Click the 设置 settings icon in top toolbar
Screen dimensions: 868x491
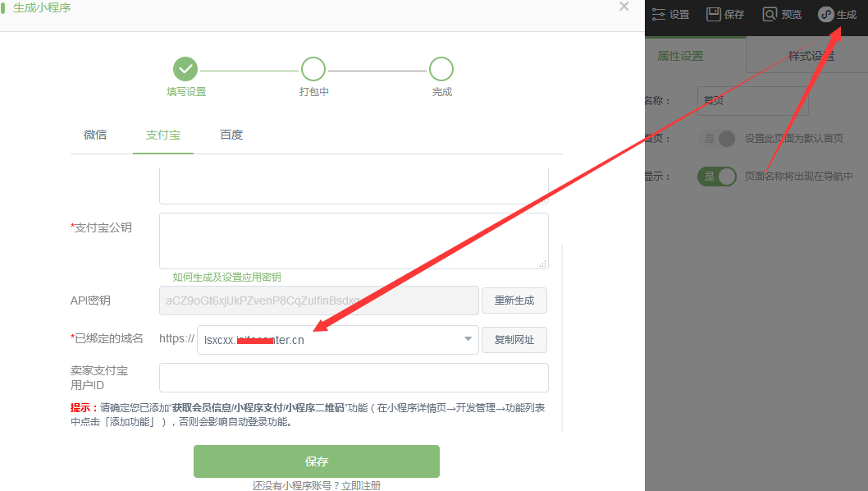pos(659,14)
